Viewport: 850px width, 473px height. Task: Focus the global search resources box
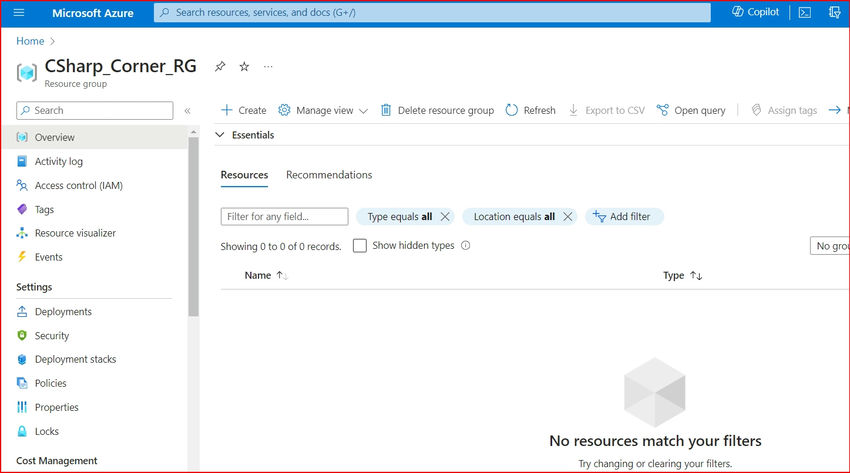pos(432,12)
